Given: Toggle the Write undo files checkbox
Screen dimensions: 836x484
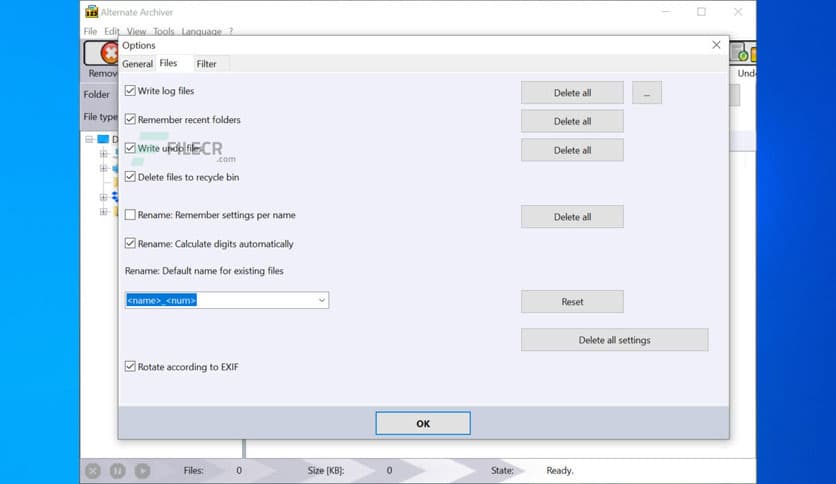Looking at the screenshot, I should (x=130, y=148).
